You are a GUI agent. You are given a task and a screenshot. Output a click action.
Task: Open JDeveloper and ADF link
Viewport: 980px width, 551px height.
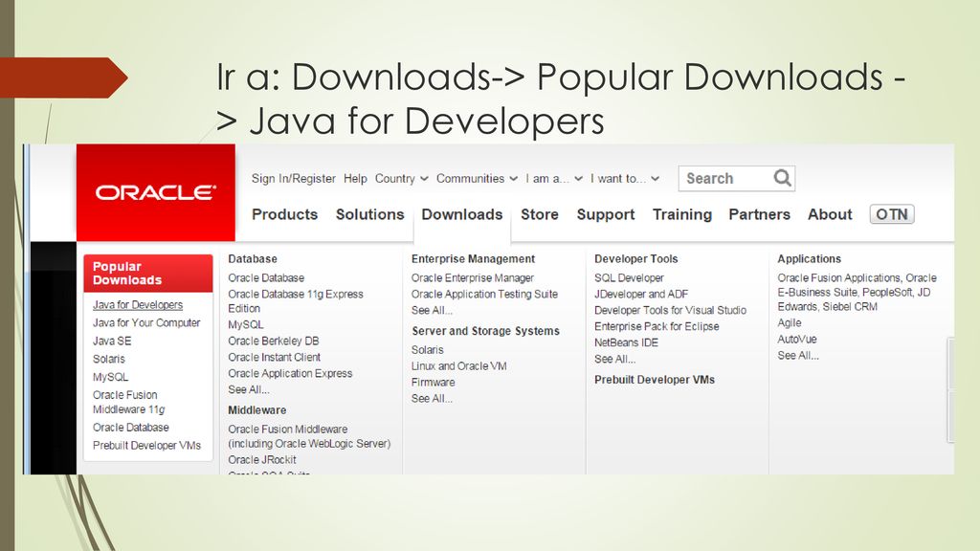click(641, 295)
